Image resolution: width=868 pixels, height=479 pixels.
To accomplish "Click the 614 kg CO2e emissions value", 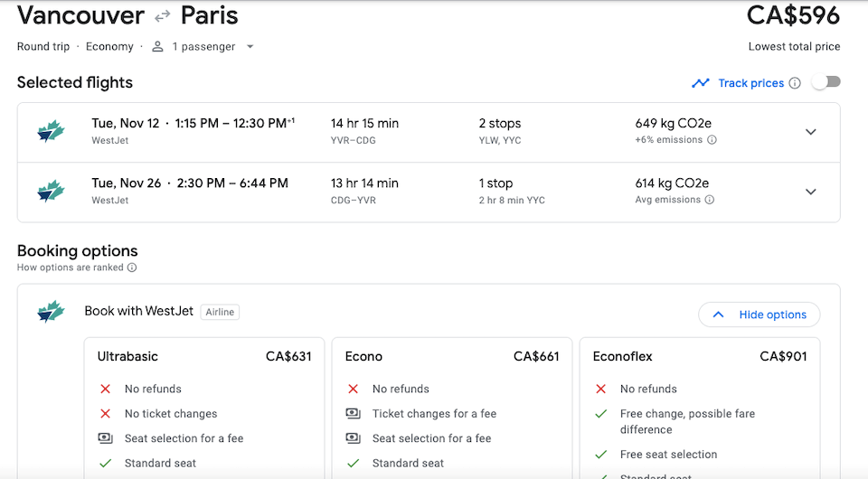I will 672,183.
